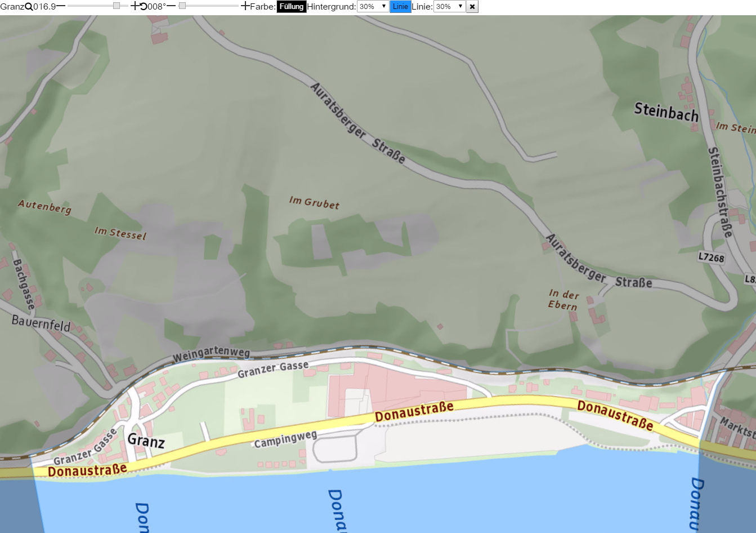Select the black Füllung color button
This screenshot has height=533, width=756.
tap(292, 7)
